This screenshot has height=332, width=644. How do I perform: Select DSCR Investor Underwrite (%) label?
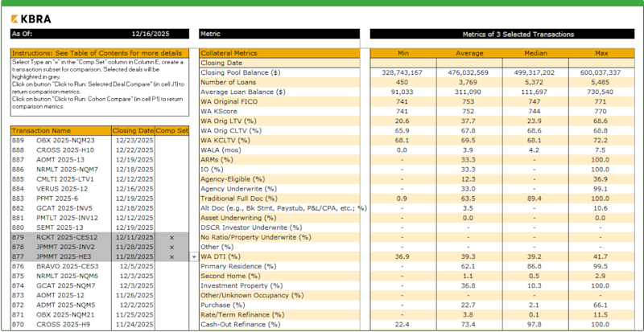pos(251,227)
